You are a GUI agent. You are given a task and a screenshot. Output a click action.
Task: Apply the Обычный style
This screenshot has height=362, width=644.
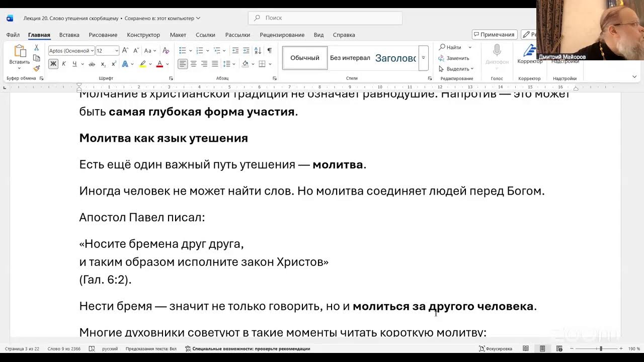[305, 58]
